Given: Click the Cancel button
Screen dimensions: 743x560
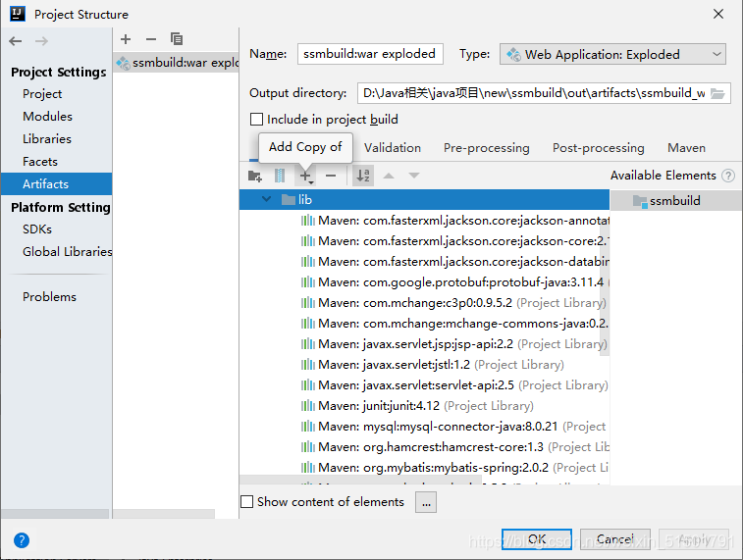Looking at the screenshot, I should [x=615, y=539].
